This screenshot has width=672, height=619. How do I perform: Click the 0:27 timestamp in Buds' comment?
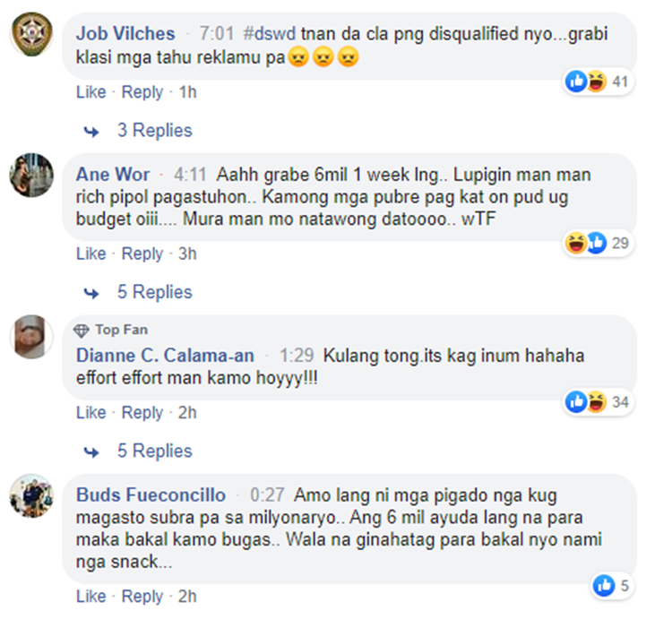point(267,495)
